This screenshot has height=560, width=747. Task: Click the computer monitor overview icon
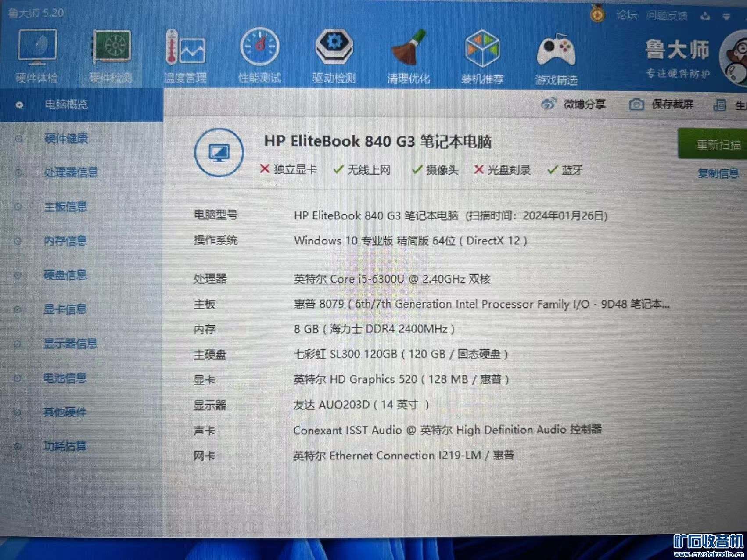point(219,152)
